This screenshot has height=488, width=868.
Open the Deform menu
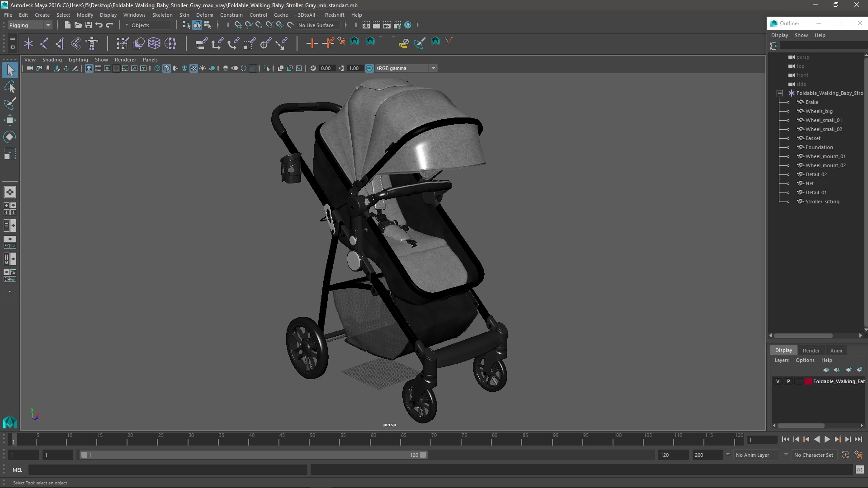pyautogui.click(x=204, y=15)
